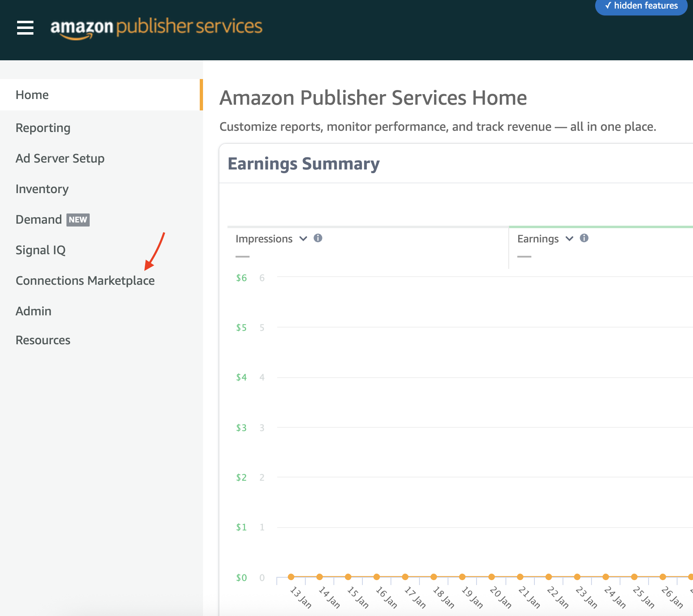Select Signal IQ in sidebar

click(x=40, y=250)
